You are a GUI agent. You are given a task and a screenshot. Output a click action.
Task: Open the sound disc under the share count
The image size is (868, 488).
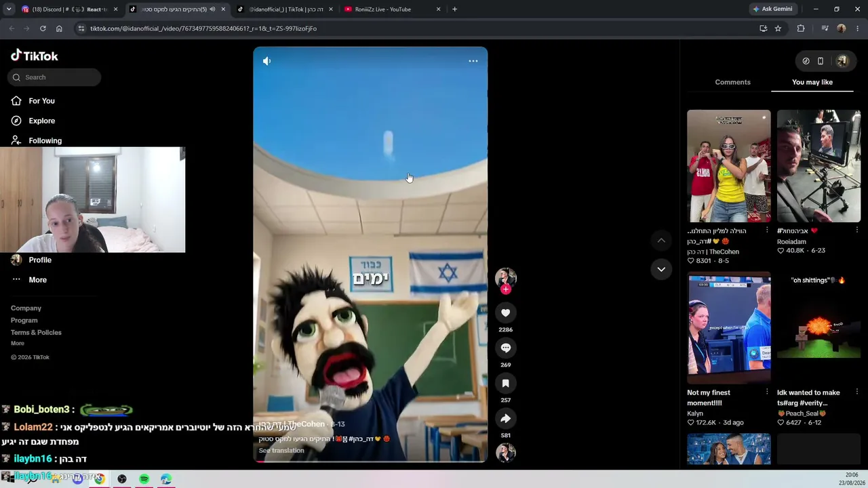pos(505,452)
